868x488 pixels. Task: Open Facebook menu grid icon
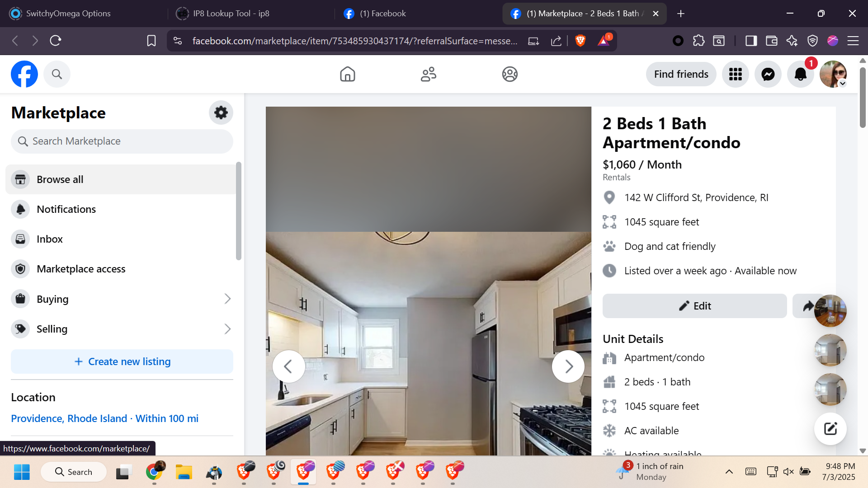735,74
